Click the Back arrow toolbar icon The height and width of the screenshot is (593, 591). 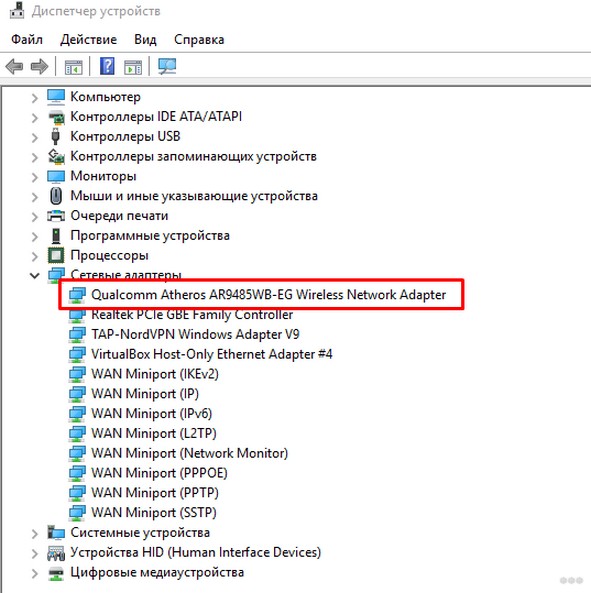(x=14, y=67)
